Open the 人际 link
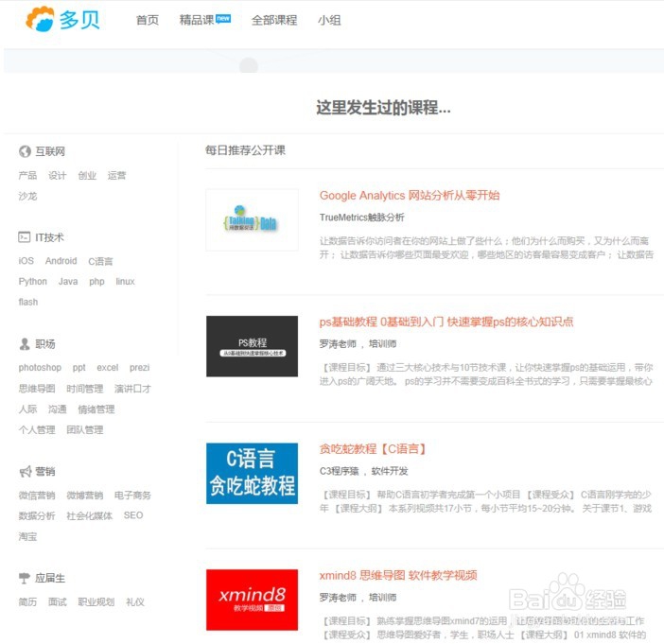Screen dimensions: 664x644 tap(27, 409)
